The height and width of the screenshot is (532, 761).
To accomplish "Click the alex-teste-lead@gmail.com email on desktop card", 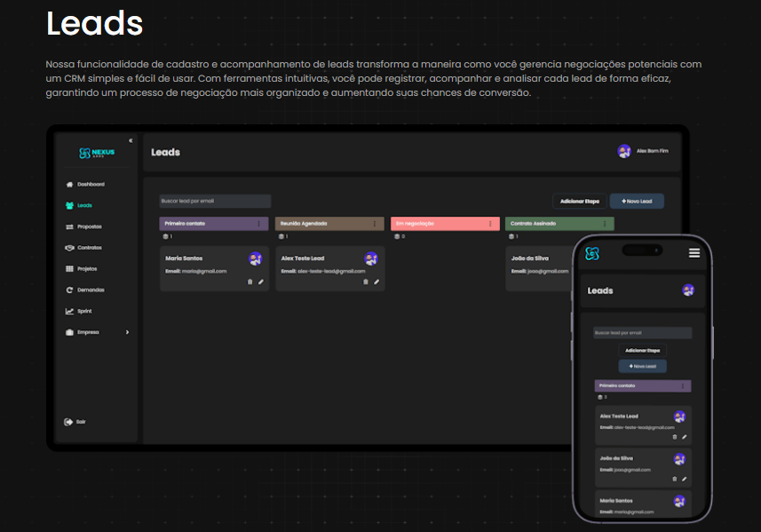I will tap(331, 272).
